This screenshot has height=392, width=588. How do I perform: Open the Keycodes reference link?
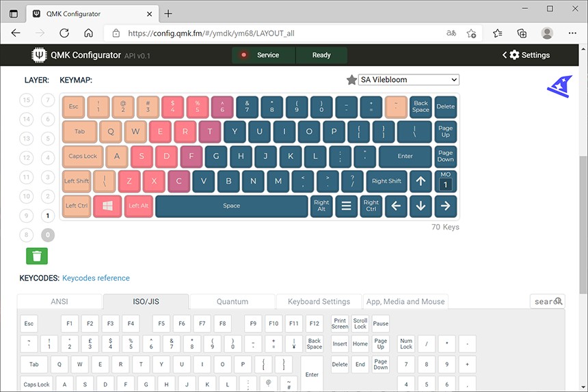[96, 278]
